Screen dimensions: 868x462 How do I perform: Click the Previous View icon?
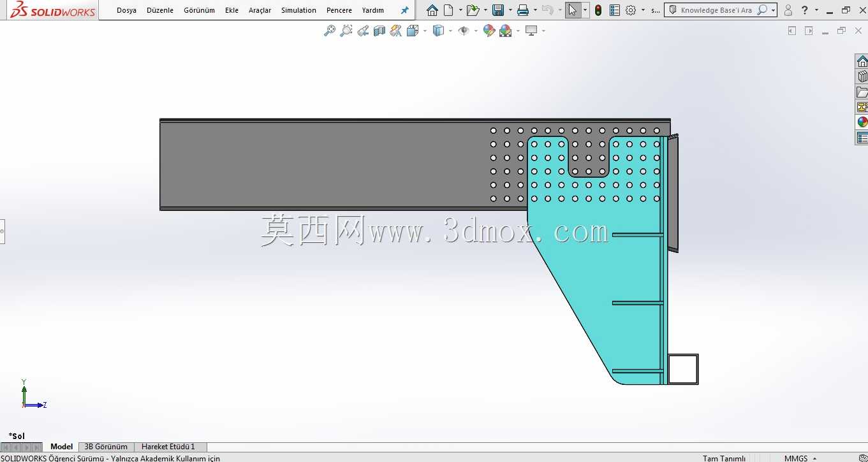click(363, 31)
